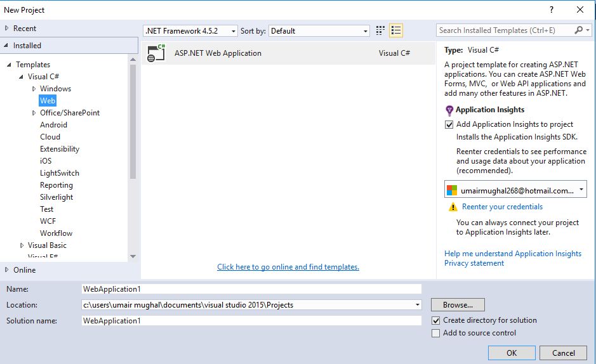
Task: Switch to small icons view
Action: pyautogui.click(x=380, y=30)
